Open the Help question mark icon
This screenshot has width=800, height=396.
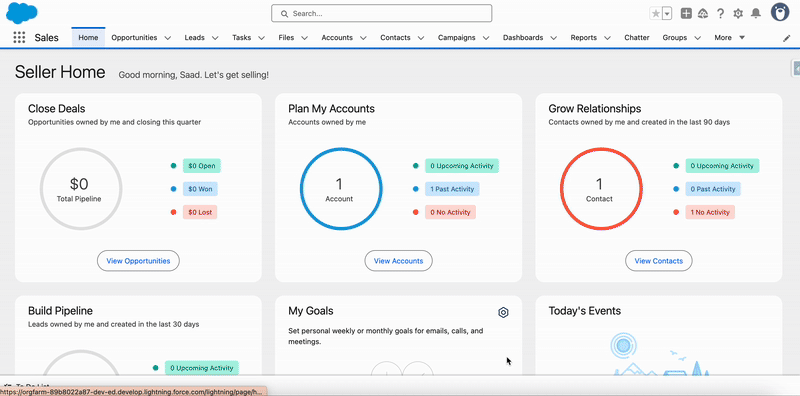pos(720,14)
